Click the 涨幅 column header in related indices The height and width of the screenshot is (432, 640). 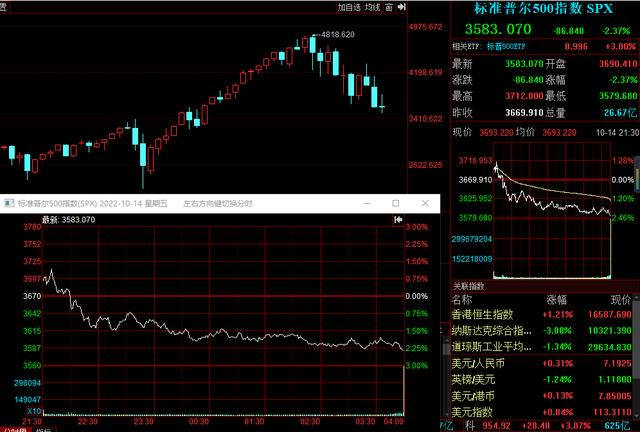click(x=556, y=300)
